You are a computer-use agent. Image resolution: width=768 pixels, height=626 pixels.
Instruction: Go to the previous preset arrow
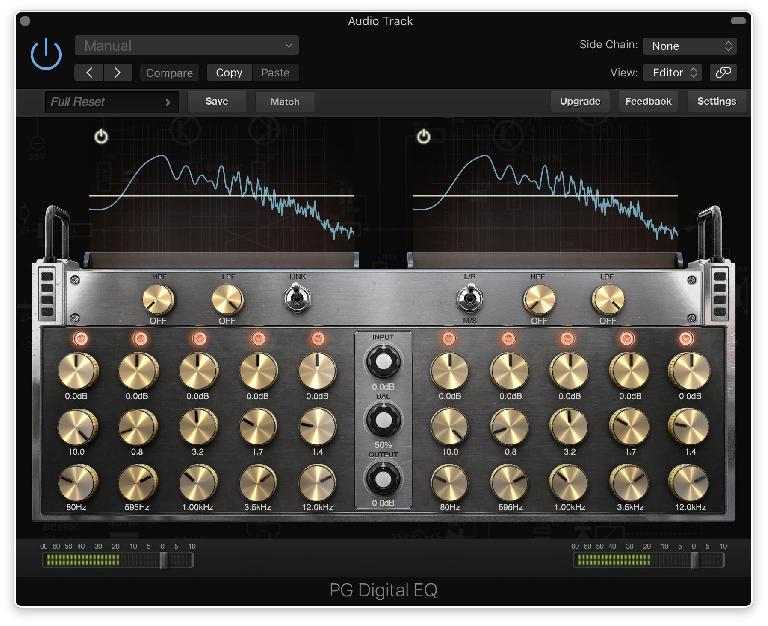click(x=89, y=72)
